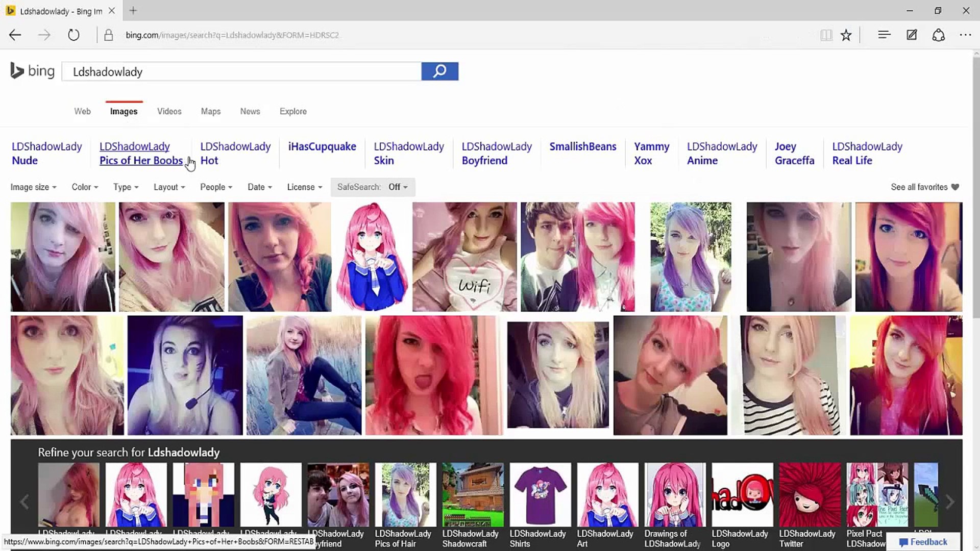Screen dimensions: 980x551
Task: Expand the Image size filter dropdown
Action: (33, 187)
